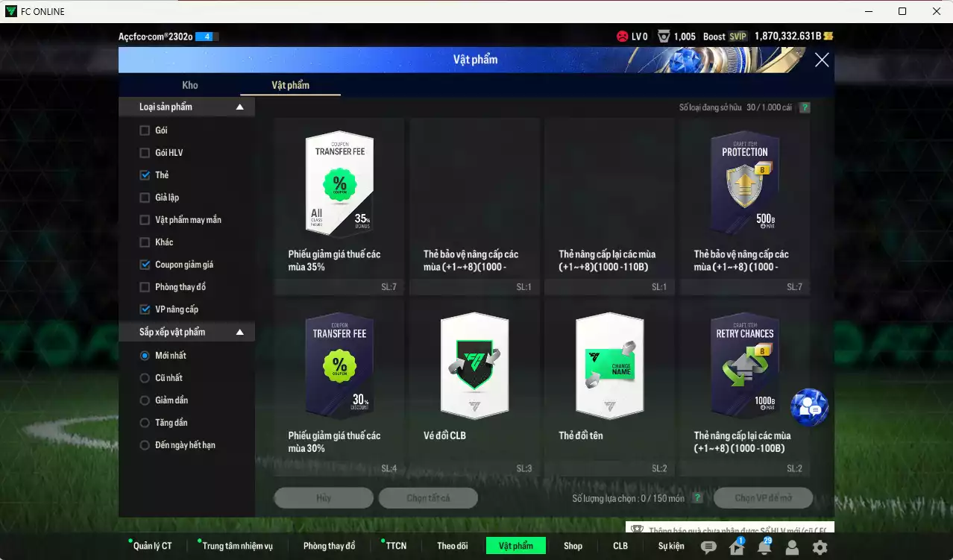953x560 pixels.
Task: Uncheck the Coupon giảm giá filter
Action: tap(145, 265)
